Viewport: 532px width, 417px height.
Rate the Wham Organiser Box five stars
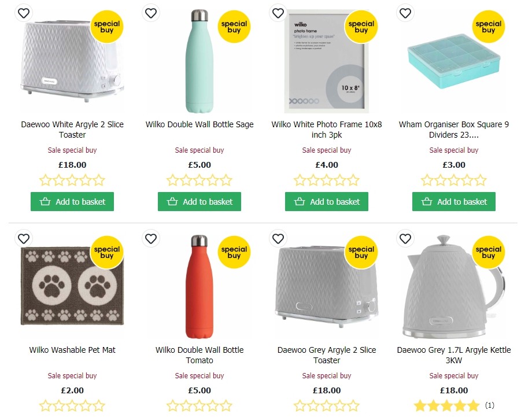pyautogui.click(x=482, y=180)
